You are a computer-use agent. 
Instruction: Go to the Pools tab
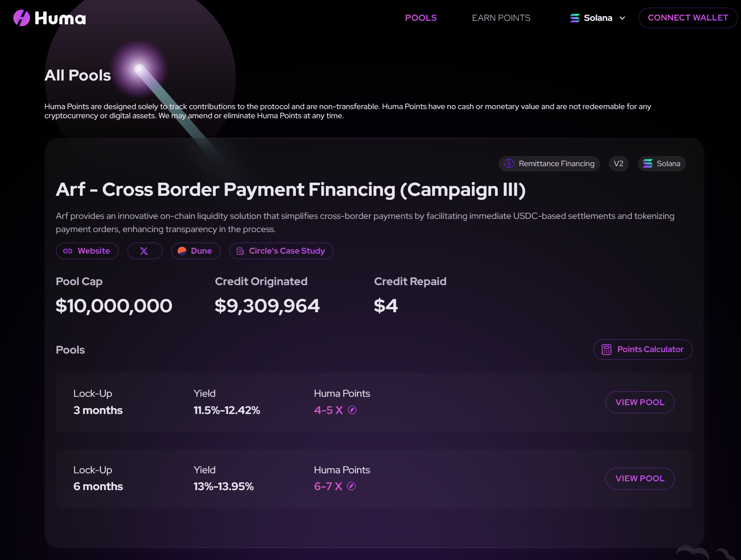click(x=421, y=18)
